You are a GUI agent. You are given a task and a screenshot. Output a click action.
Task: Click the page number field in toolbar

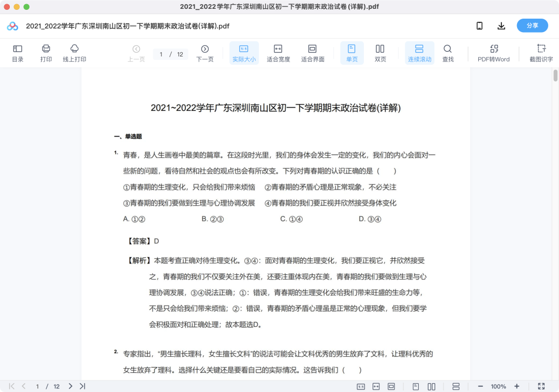[x=161, y=54]
